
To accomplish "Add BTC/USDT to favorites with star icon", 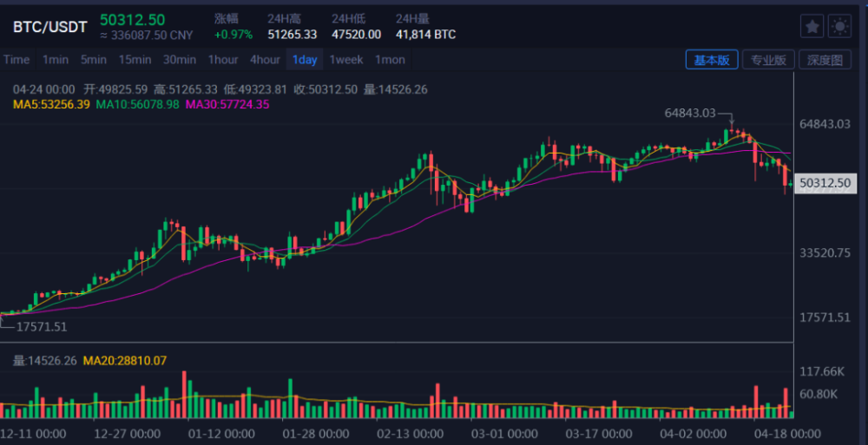I will click(x=812, y=27).
